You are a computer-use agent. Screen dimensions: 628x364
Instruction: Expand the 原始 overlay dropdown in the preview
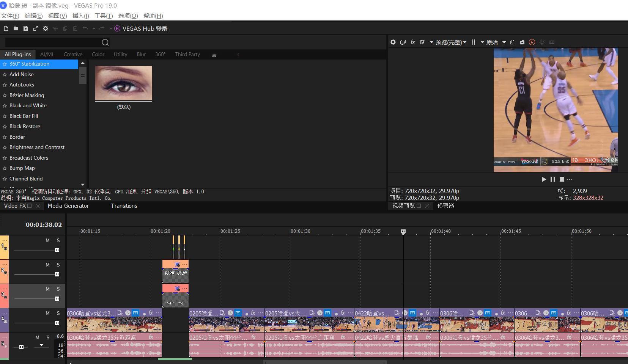[504, 42]
